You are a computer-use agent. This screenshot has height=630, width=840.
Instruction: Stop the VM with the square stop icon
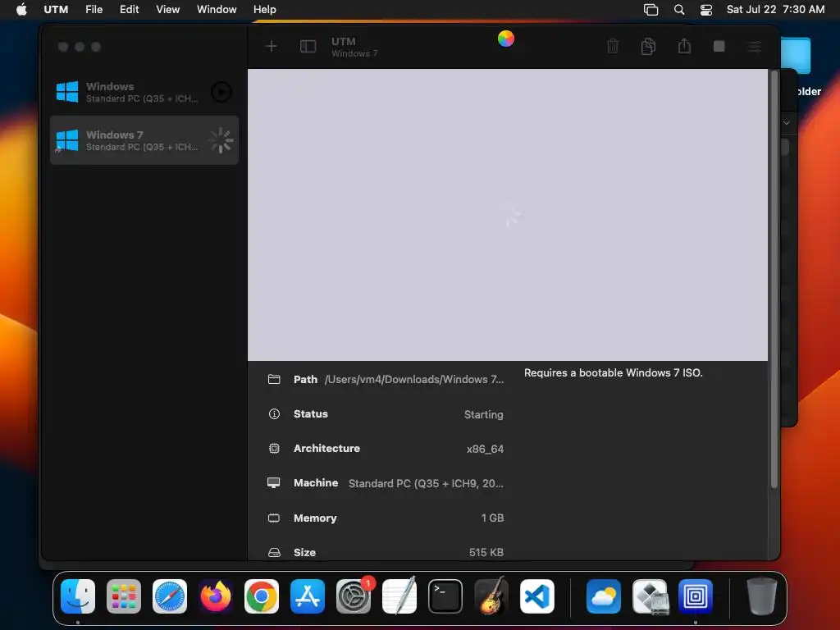pyautogui.click(x=719, y=47)
